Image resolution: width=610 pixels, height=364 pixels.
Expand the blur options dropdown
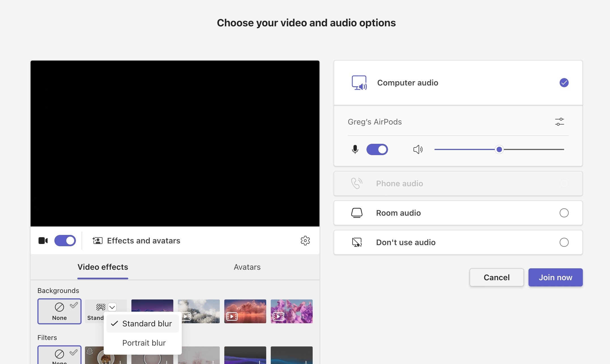(111, 306)
